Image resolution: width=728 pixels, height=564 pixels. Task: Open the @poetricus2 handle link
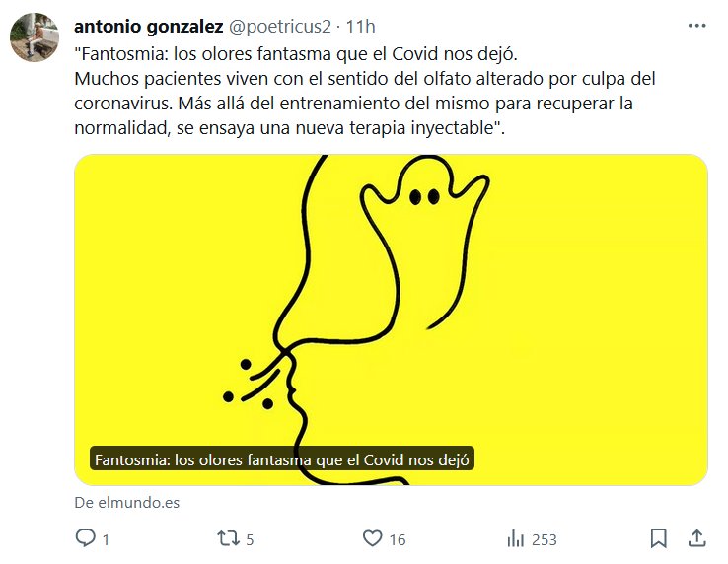(280, 27)
